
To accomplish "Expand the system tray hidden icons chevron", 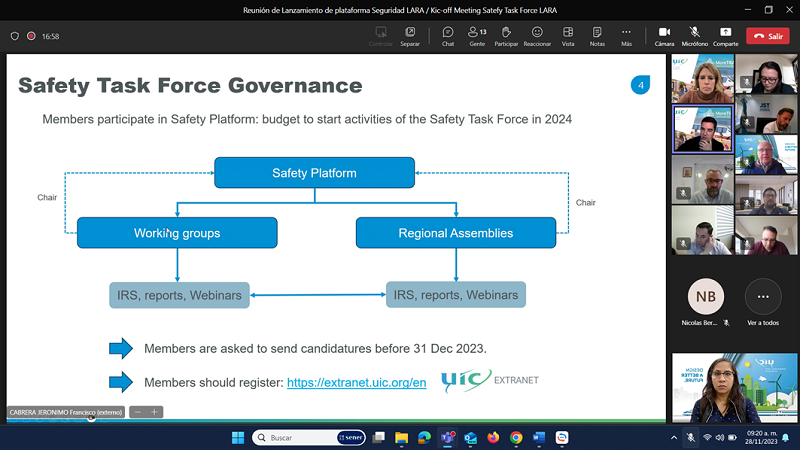I will point(674,438).
